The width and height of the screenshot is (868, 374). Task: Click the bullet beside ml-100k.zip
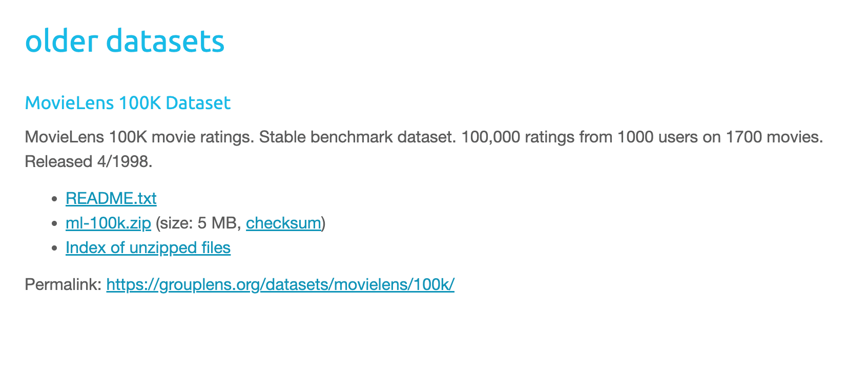pyautogui.click(x=55, y=223)
